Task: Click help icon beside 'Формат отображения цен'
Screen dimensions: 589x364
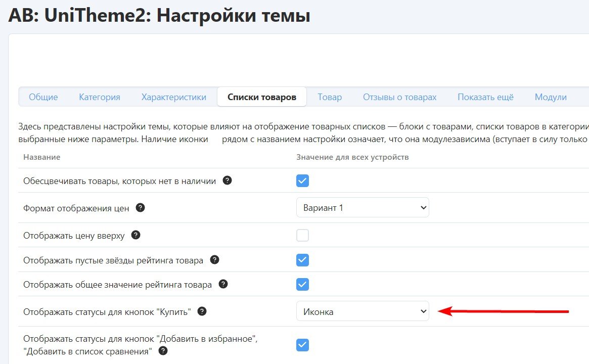Action: point(141,208)
